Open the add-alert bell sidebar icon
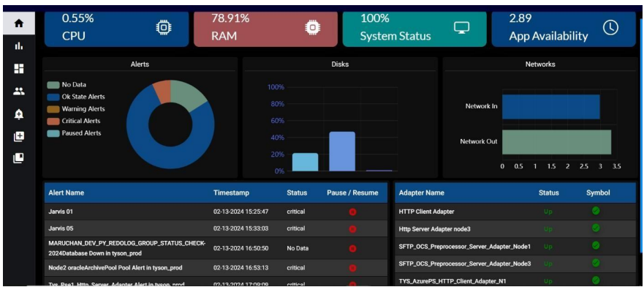Viewport: 644px width, 287px height. point(19,115)
